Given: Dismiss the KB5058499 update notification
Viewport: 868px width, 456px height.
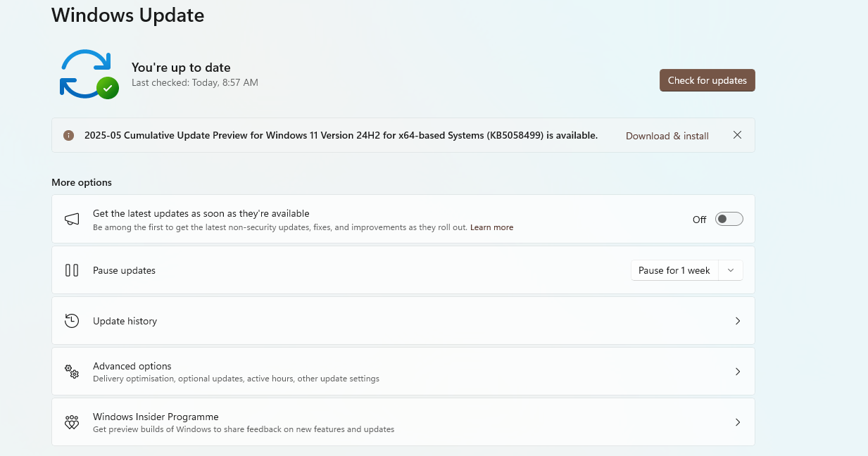Looking at the screenshot, I should 737,135.
